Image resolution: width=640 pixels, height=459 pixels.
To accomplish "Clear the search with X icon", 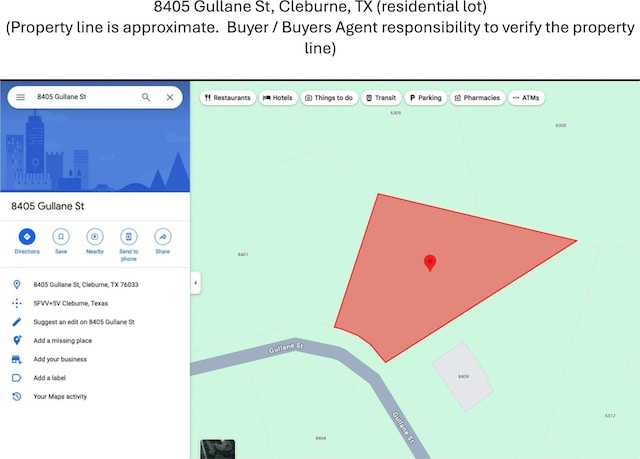I will (x=170, y=97).
